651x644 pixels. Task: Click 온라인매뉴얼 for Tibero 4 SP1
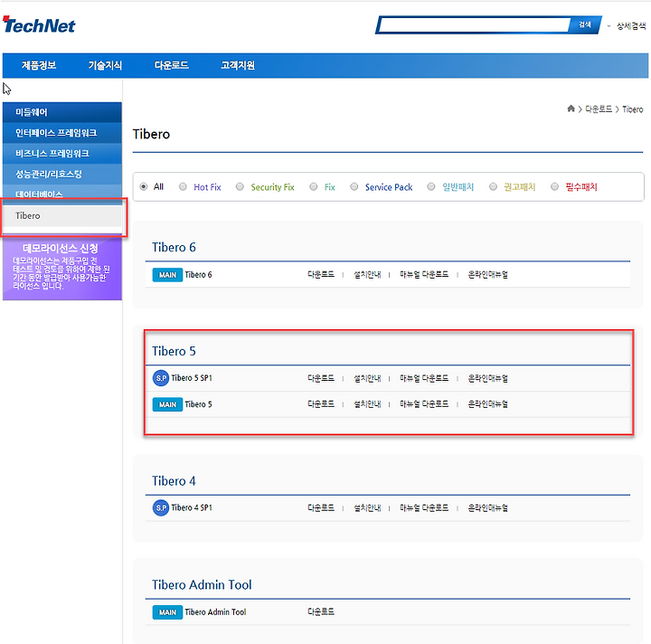[488, 507]
